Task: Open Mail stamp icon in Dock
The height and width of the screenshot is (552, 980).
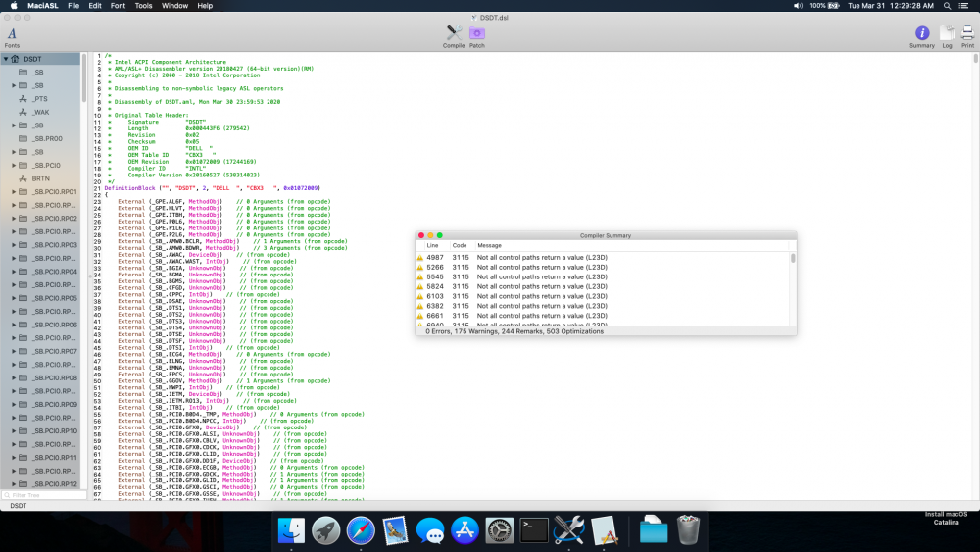Action: coord(395,530)
